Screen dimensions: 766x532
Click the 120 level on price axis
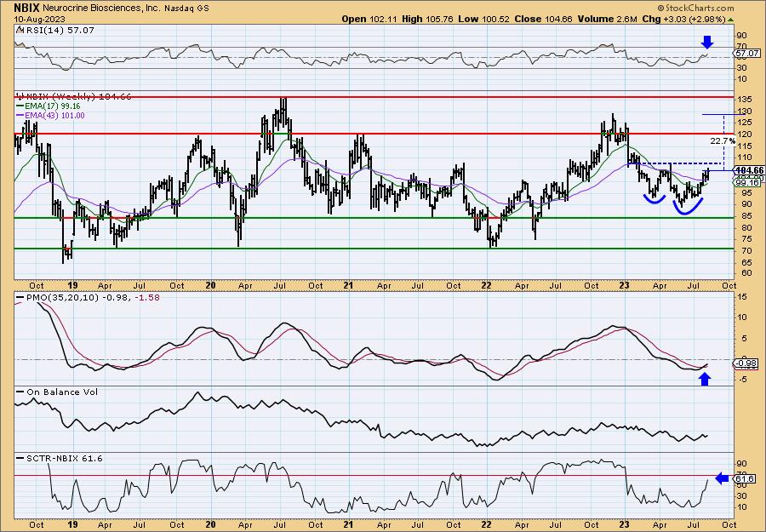tap(745, 134)
